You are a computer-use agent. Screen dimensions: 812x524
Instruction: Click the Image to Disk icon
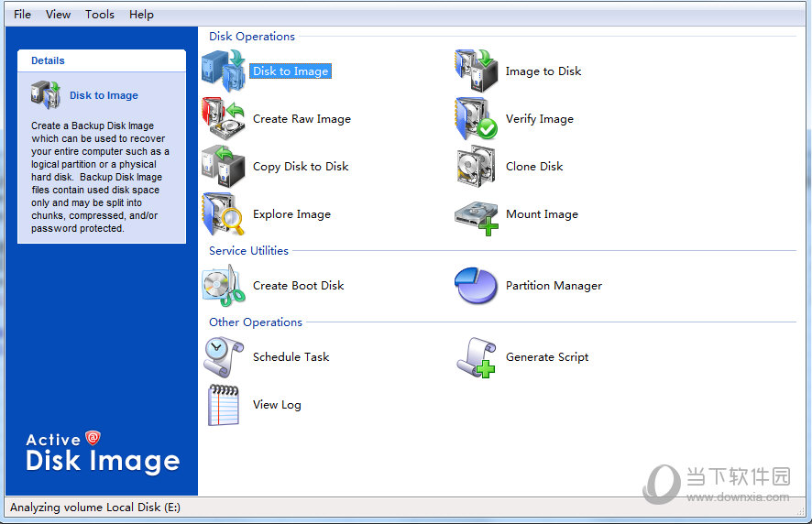click(476, 71)
